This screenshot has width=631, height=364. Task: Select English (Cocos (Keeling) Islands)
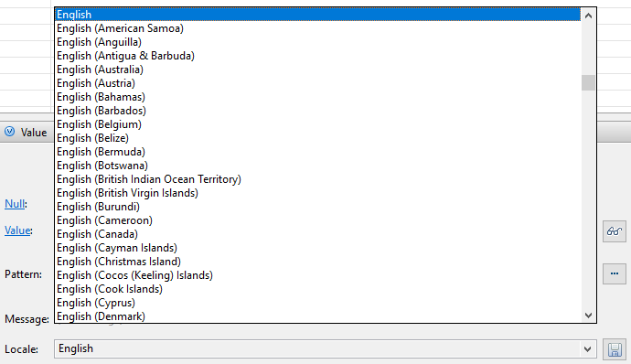tap(317, 275)
